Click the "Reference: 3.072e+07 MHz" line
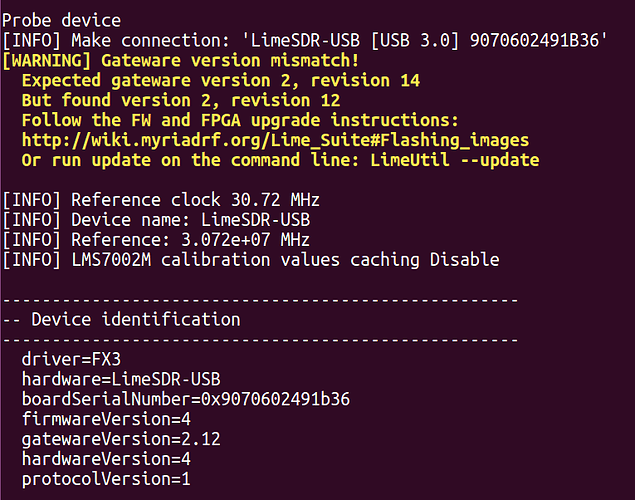Image resolution: width=635 pixels, height=500 pixels. (156, 240)
